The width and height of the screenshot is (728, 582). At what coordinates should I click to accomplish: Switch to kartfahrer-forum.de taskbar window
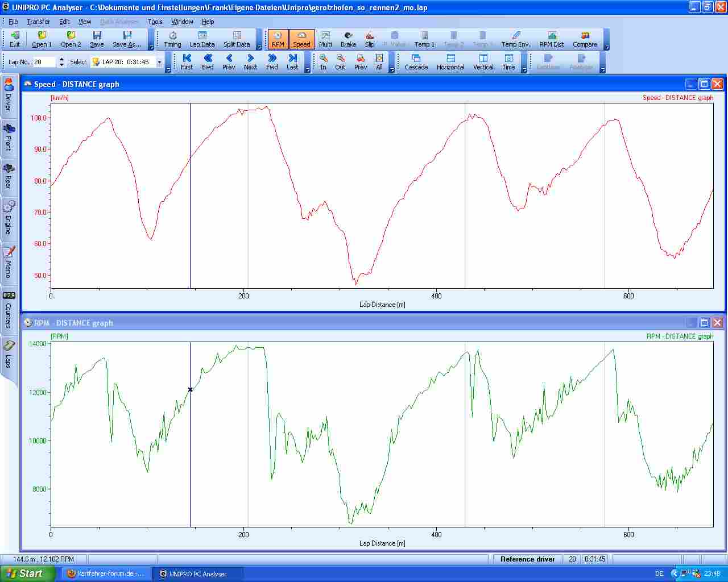coord(106,573)
